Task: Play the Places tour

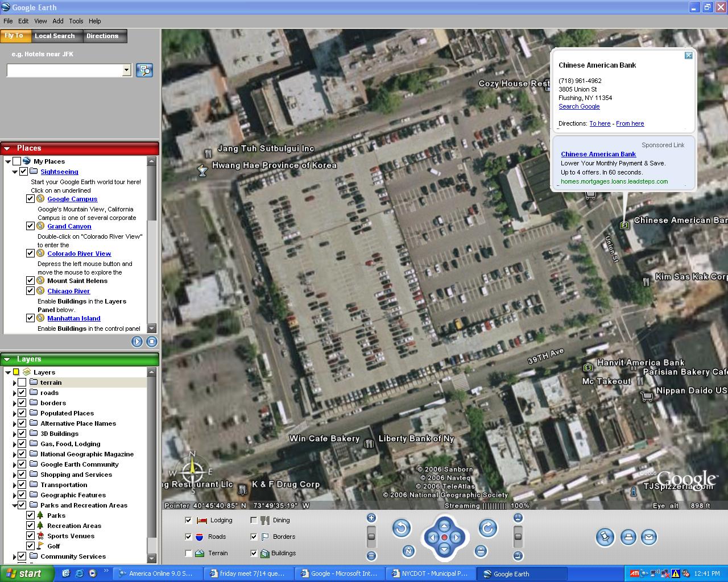Action: point(137,342)
